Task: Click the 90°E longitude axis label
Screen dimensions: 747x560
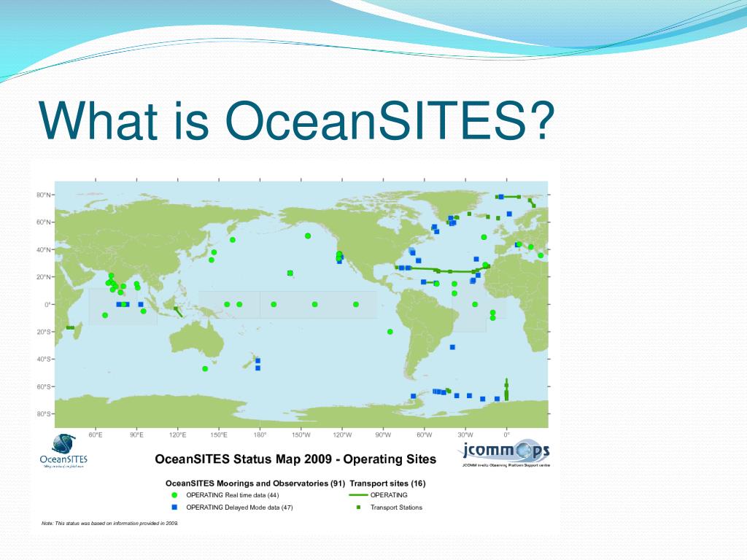Action: (136, 435)
